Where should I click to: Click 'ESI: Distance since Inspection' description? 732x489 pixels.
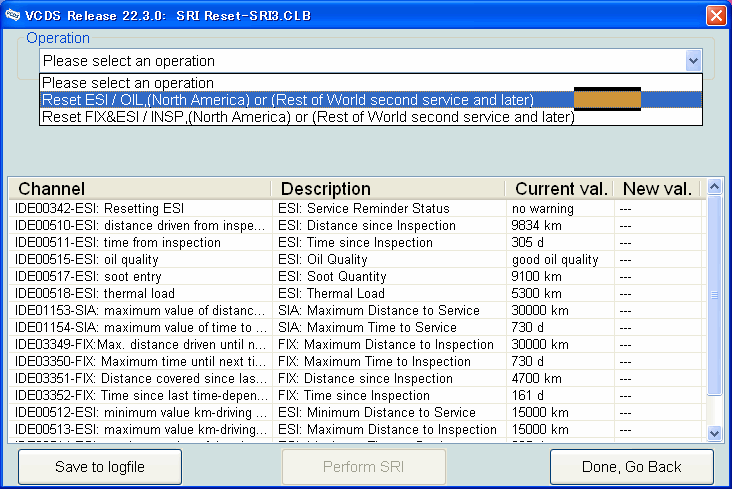point(367,226)
